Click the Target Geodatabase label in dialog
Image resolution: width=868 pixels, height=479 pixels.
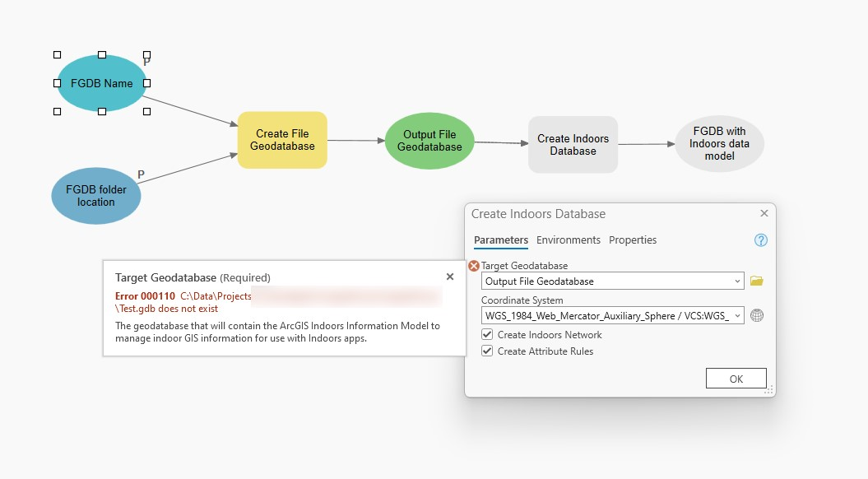pos(524,266)
